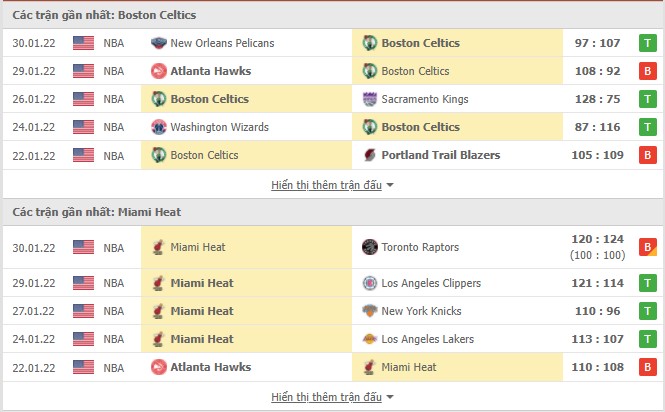Click the red B badge on the 110:108 row

pyautogui.click(x=647, y=367)
